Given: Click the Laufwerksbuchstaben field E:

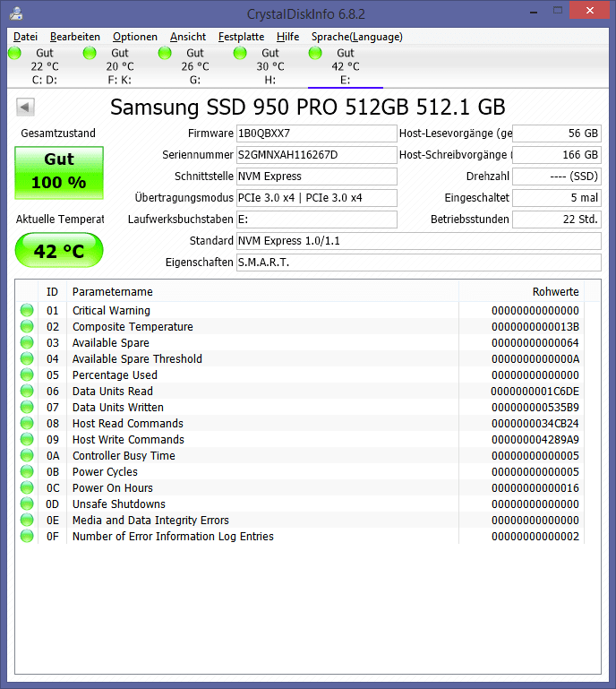Looking at the screenshot, I should [317, 220].
